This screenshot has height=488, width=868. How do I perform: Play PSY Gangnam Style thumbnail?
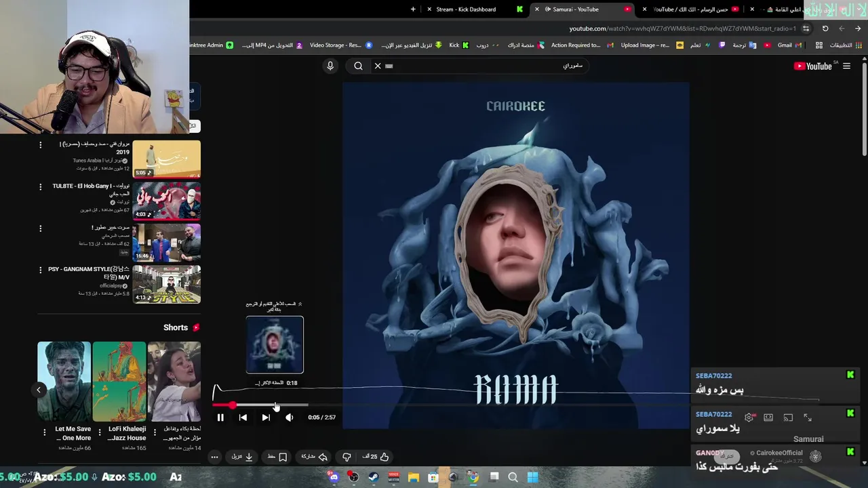167,284
